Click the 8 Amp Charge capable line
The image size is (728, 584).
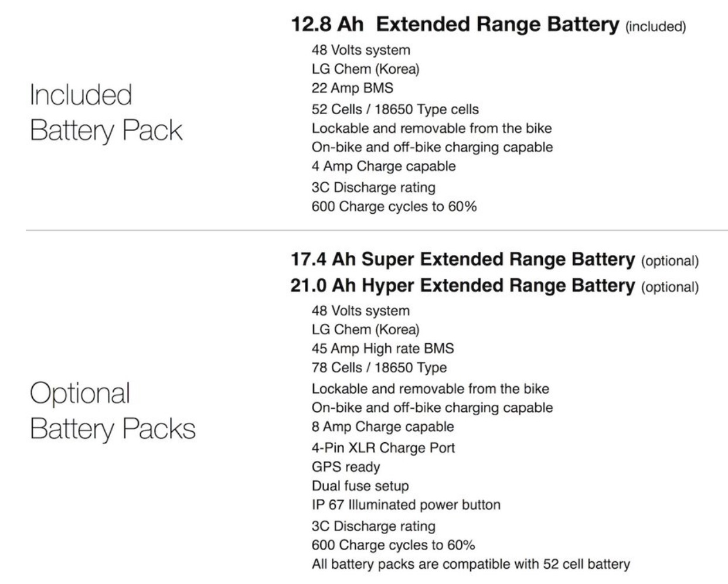pyautogui.click(x=383, y=427)
